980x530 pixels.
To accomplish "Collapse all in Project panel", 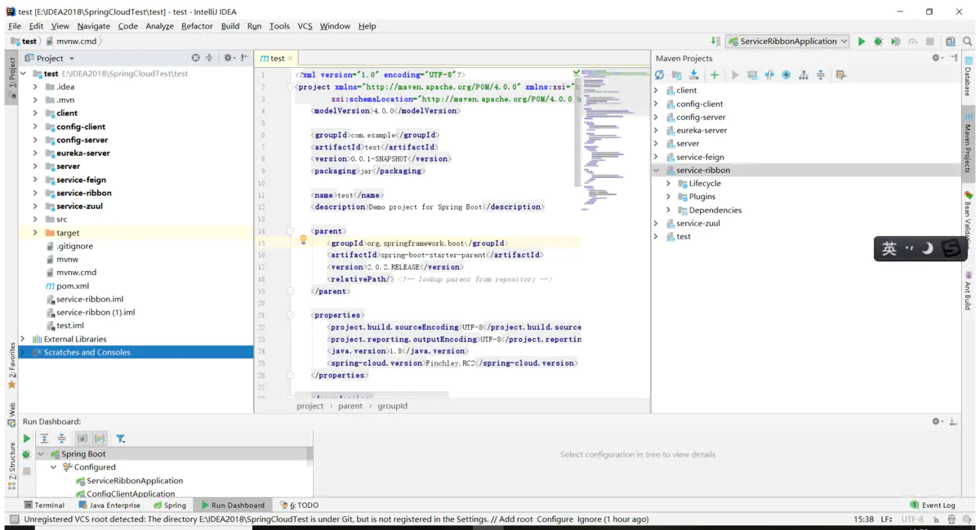I will click(x=208, y=58).
